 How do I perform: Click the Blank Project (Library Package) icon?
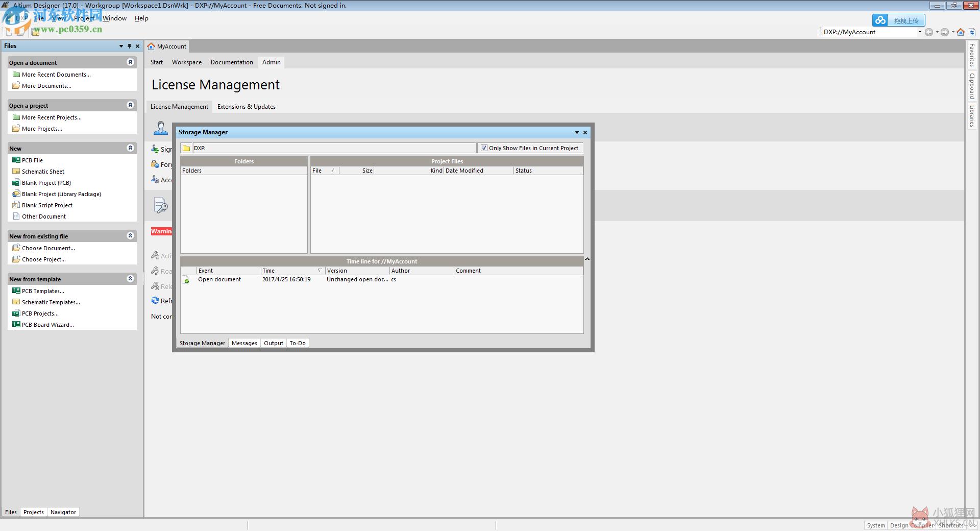[x=16, y=194]
